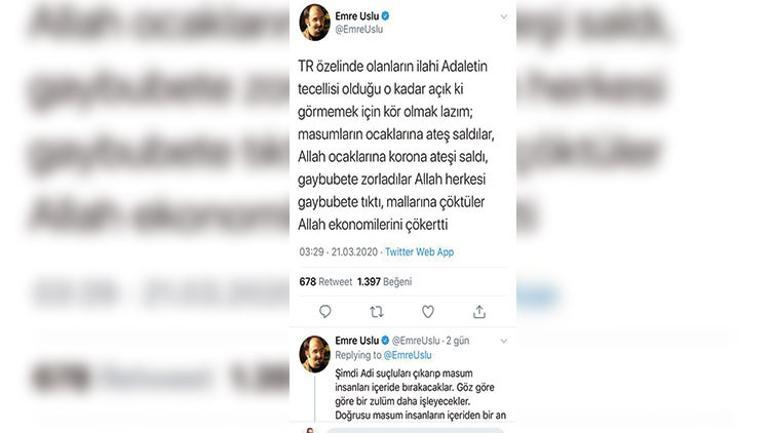The width and height of the screenshot is (770, 433).
Task: Open @EmreUslu handle under top name
Action: (x=359, y=29)
